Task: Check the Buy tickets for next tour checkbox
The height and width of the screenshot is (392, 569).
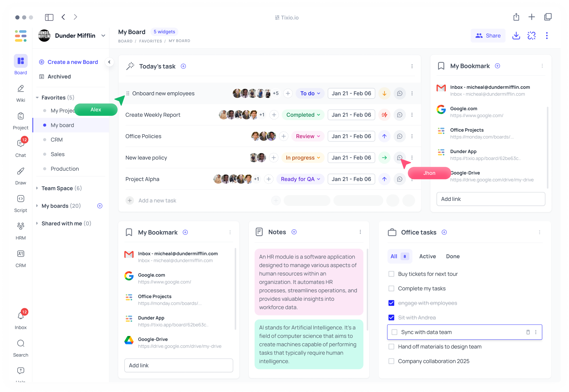Action: pyautogui.click(x=391, y=274)
